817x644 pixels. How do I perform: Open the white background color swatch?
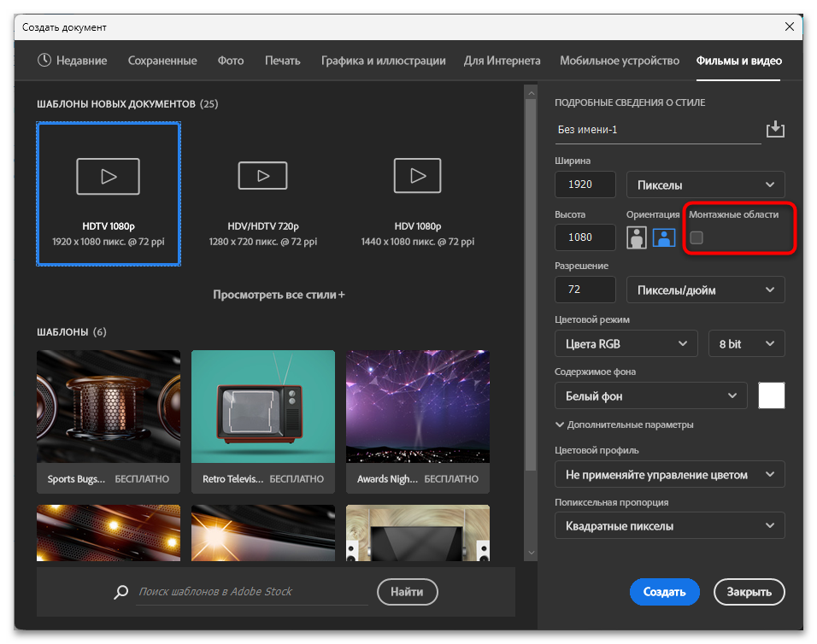tap(771, 395)
